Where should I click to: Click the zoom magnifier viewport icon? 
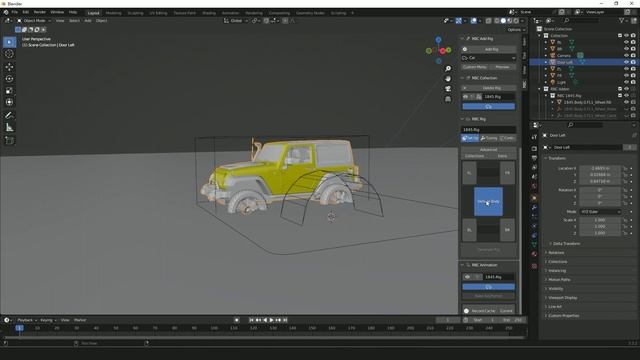[x=448, y=69]
